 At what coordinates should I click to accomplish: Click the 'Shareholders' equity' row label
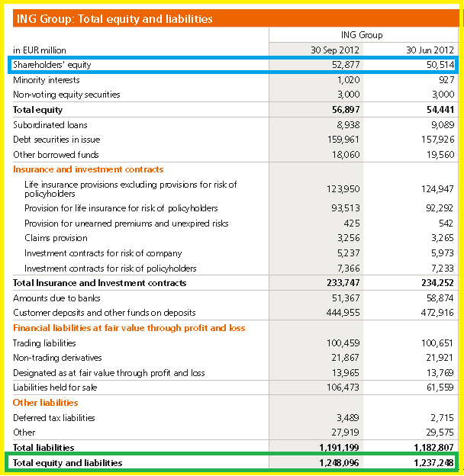pyautogui.click(x=52, y=65)
